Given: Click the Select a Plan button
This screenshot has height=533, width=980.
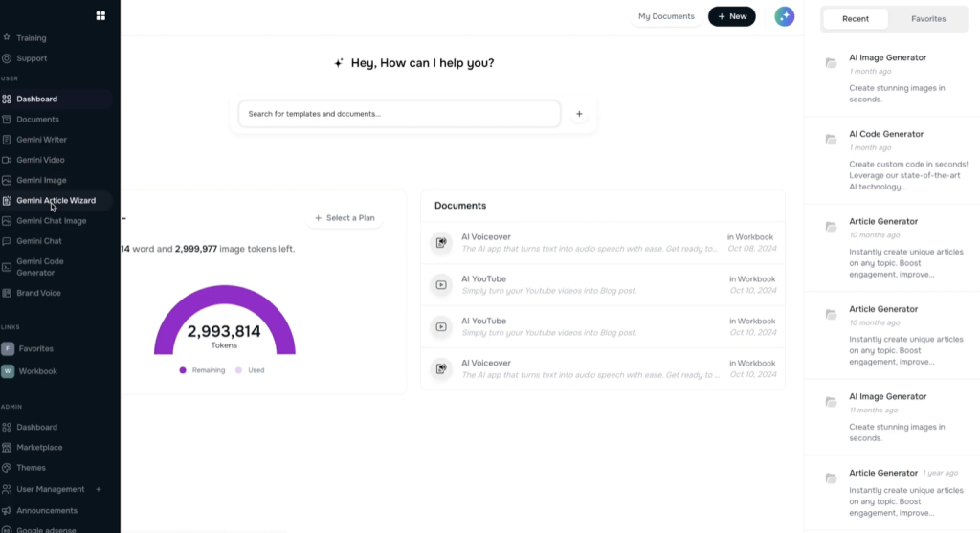Looking at the screenshot, I should (x=345, y=218).
